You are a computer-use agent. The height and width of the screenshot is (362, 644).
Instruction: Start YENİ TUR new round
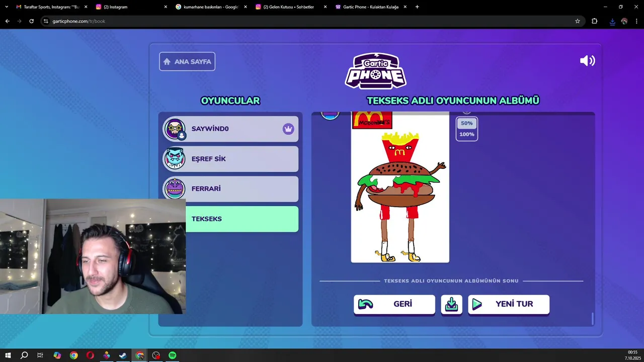click(508, 304)
